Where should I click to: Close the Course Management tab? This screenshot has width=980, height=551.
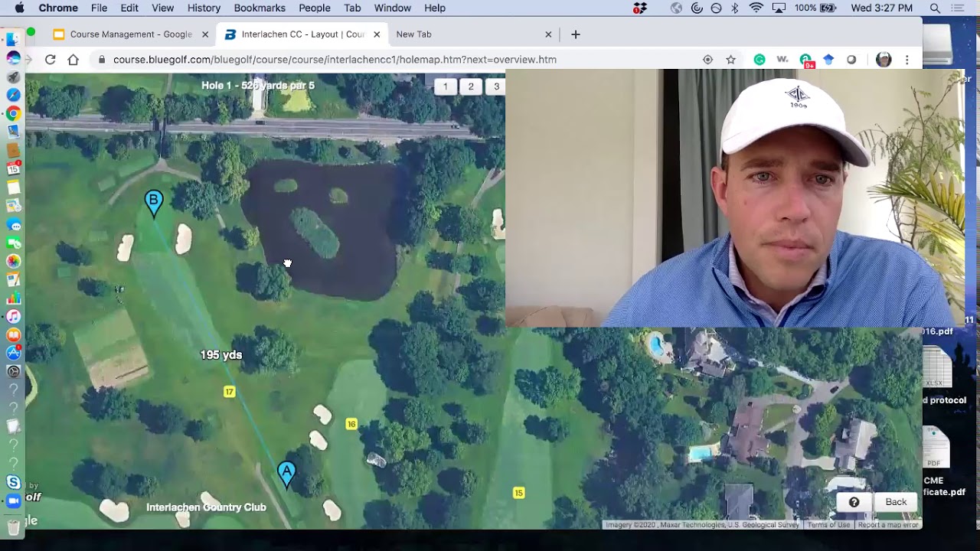tap(205, 34)
